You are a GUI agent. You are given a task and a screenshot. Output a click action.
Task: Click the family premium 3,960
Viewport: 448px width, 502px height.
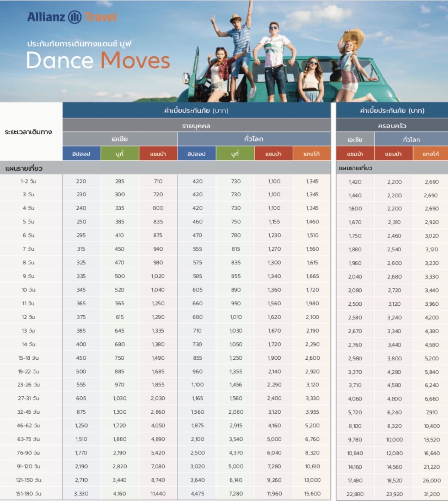(x=431, y=304)
